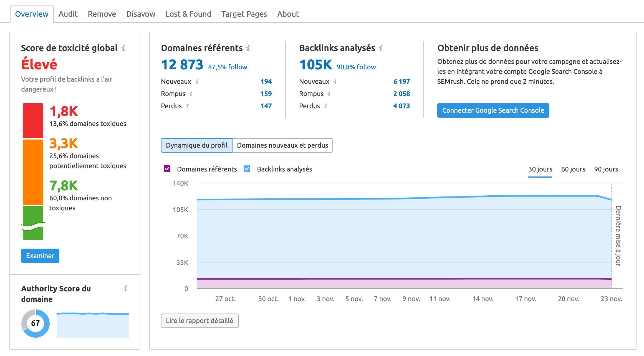644x356 pixels.
Task: Click the Authority Score donut showing 67
Action: (x=35, y=323)
